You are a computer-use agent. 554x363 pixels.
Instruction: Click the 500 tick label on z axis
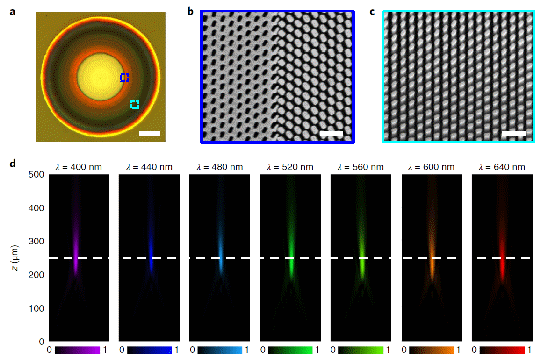[x=36, y=175]
